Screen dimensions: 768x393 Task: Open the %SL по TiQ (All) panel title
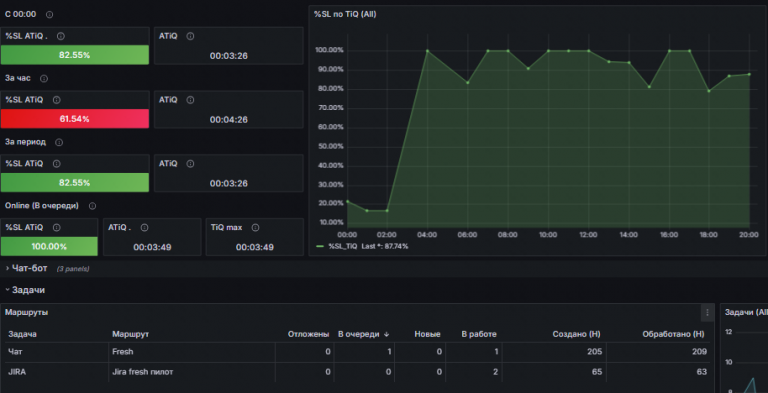point(345,15)
